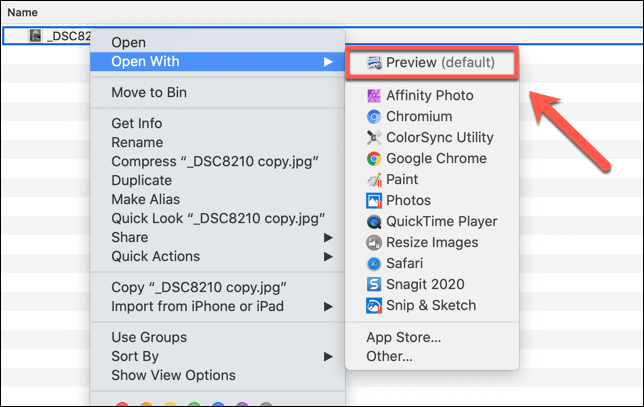Open file with Affinity Photo
Viewport: 644px width, 407px height.
[x=432, y=96]
